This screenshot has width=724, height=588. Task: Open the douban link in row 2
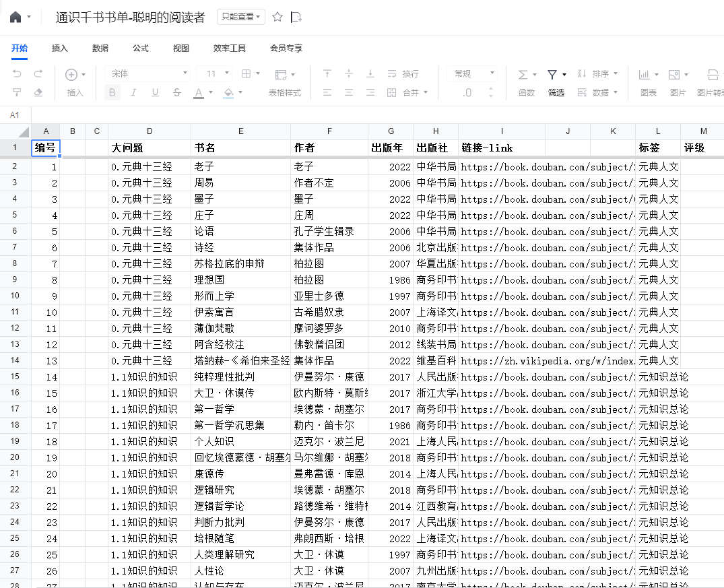[x=546, y=166]
